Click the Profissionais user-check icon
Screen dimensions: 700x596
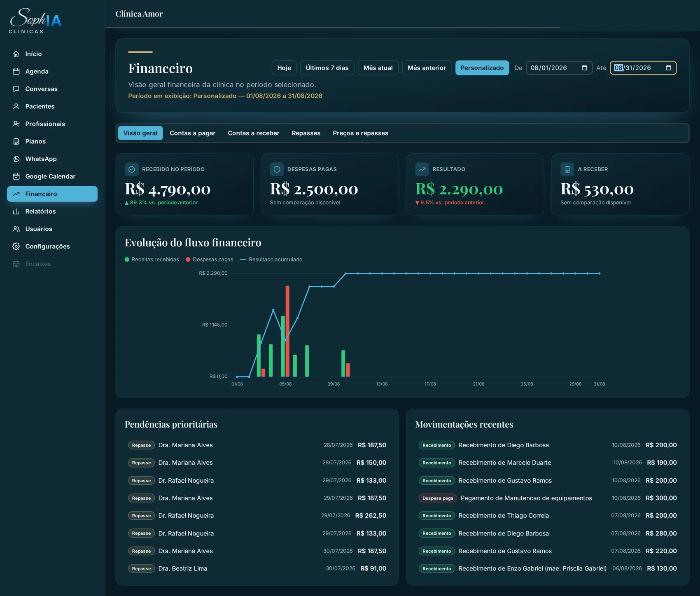tap(16, 124)
